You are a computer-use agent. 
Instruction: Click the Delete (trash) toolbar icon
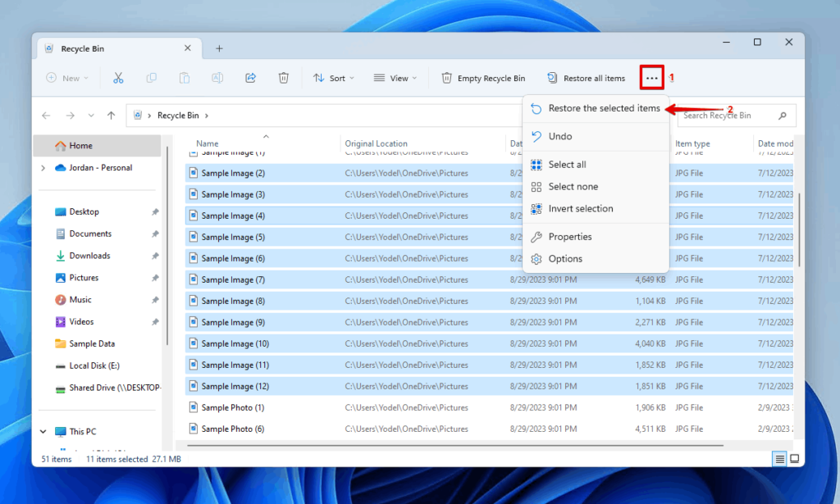283,77
